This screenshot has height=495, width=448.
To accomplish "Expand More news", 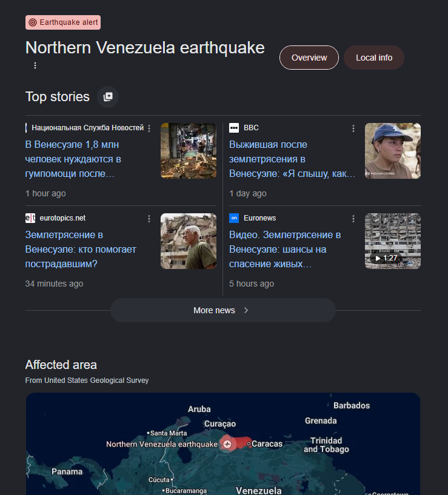I will (x=222, y=310).
